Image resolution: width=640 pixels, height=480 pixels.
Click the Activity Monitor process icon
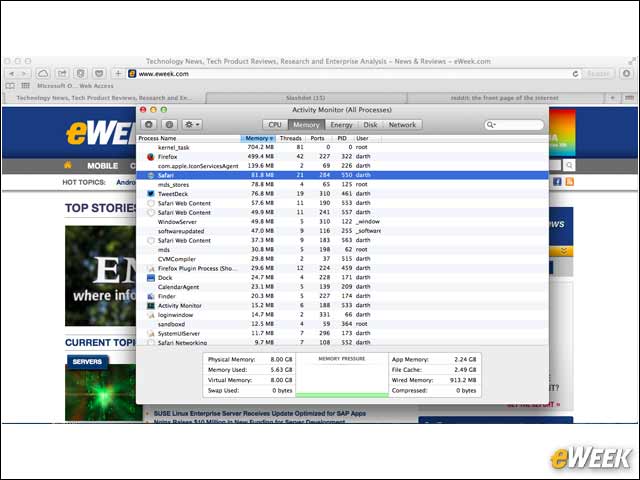(x=151, y=306)
